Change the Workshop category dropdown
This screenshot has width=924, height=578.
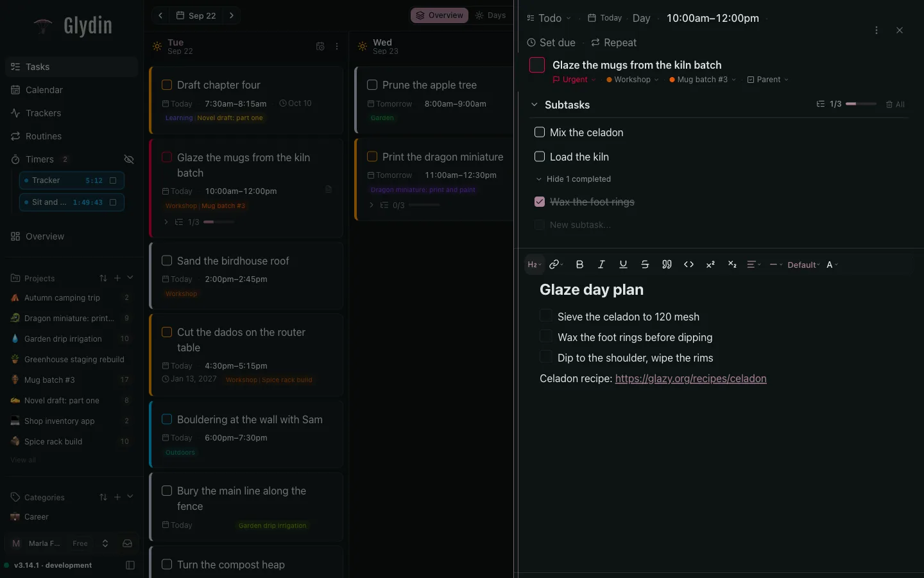[x=633, y=80]
